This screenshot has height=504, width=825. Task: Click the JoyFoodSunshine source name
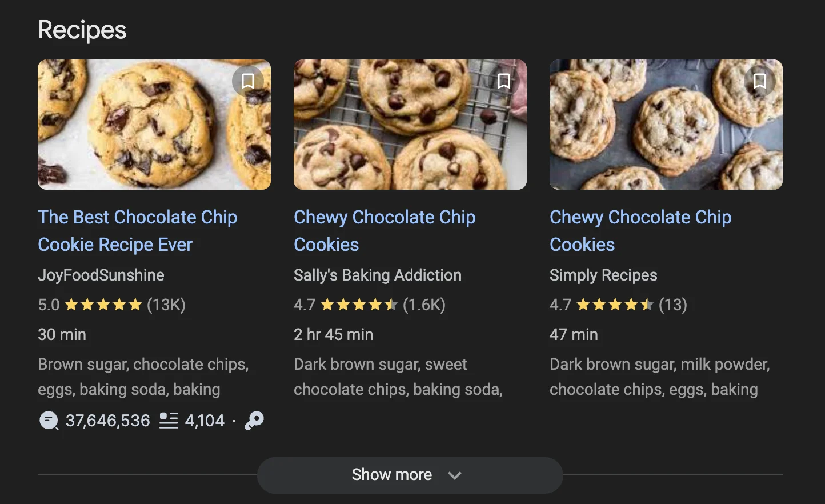[x=101, y=275]
